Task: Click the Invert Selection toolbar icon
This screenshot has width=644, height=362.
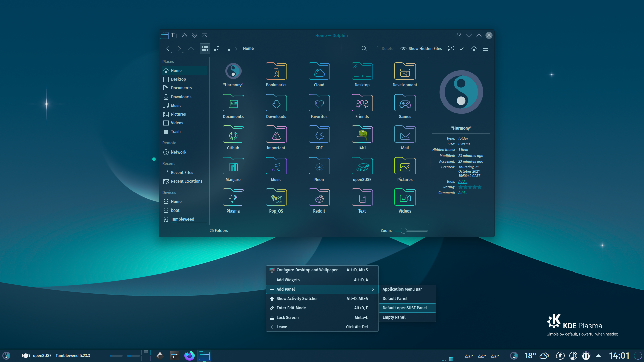Action: pyautogui.click(x=463, y=49)
